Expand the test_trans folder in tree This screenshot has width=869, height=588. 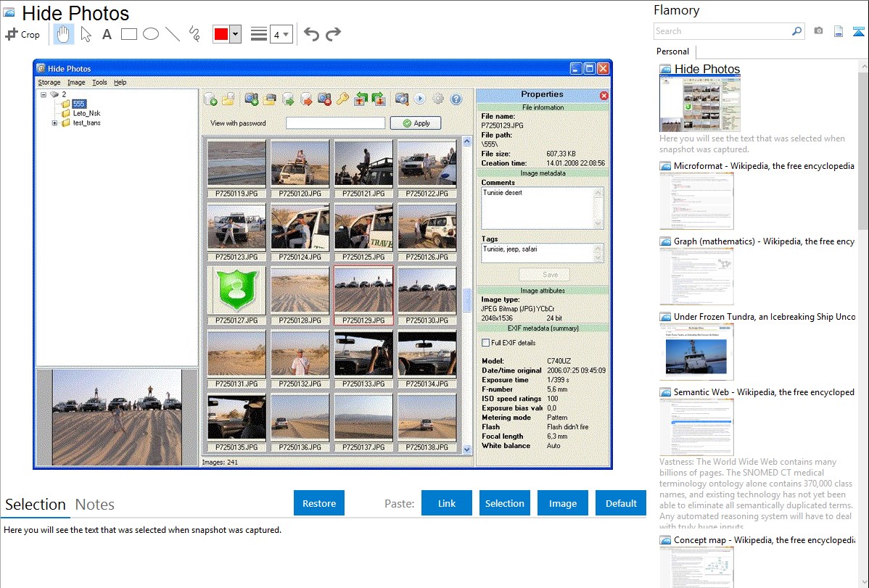(x=54, y=123)
